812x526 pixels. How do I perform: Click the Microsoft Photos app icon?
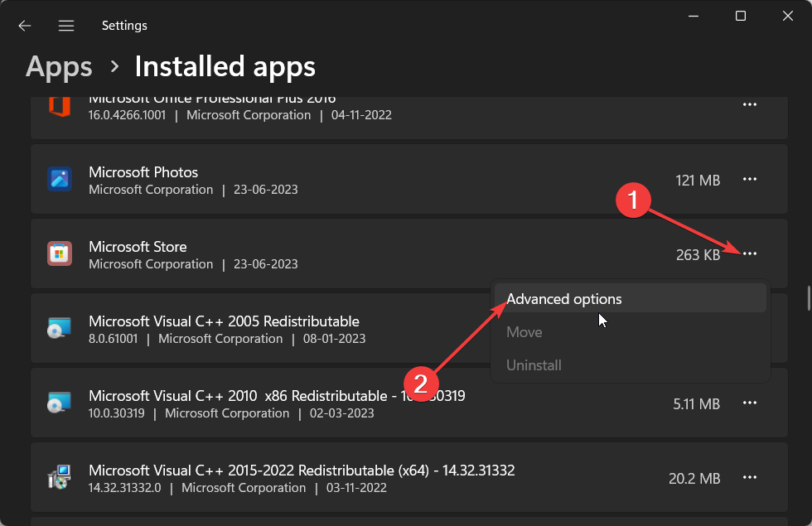(60, 180)
